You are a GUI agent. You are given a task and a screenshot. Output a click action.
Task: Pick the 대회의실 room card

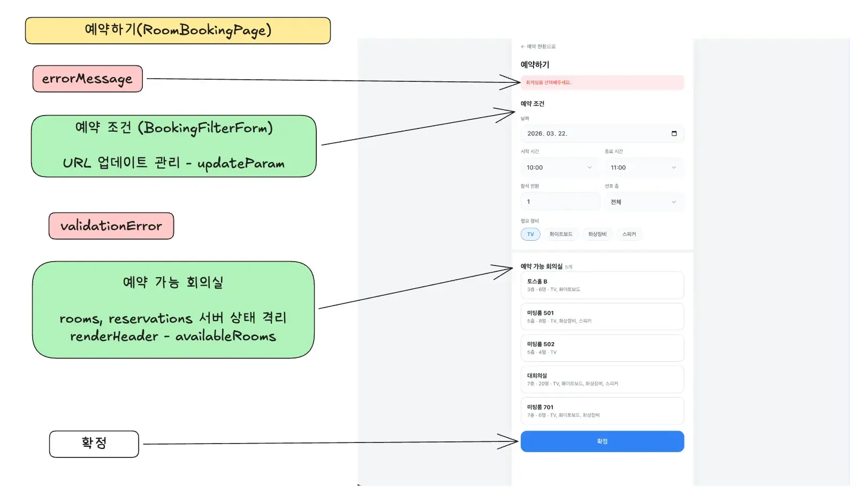[602, 379]
